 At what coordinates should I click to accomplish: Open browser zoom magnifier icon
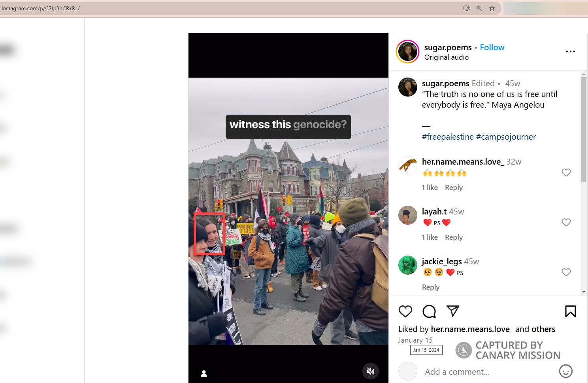click(479, 8)
